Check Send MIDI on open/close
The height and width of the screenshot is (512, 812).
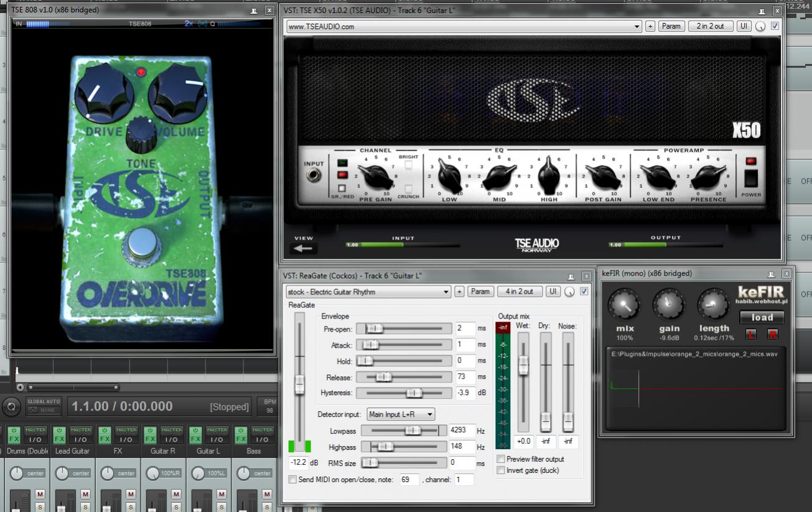[292, 480]
